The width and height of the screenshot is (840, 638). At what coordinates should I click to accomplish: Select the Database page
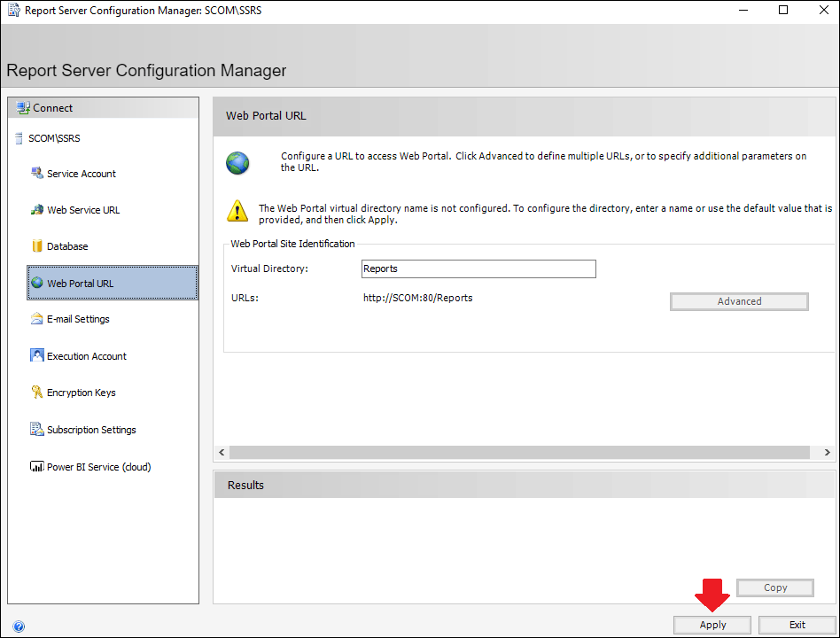coord(67,246)
